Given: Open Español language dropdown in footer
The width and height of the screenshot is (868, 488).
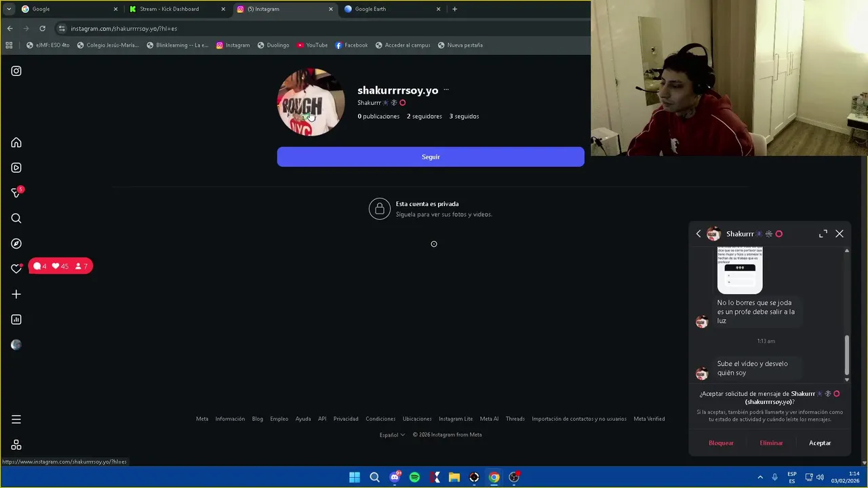Looking at the screenshot, I should pos(392,435).
